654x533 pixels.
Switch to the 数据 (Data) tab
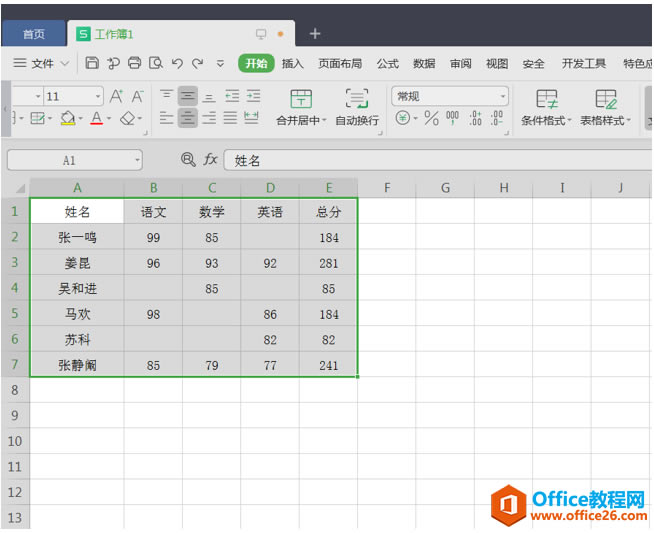pos(424,63)
